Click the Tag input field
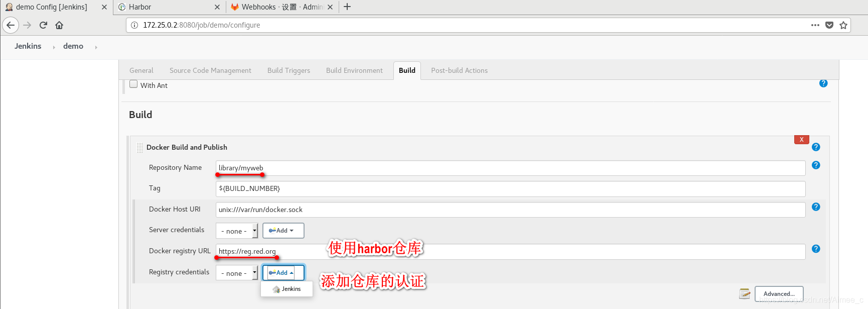 [510, 188]
